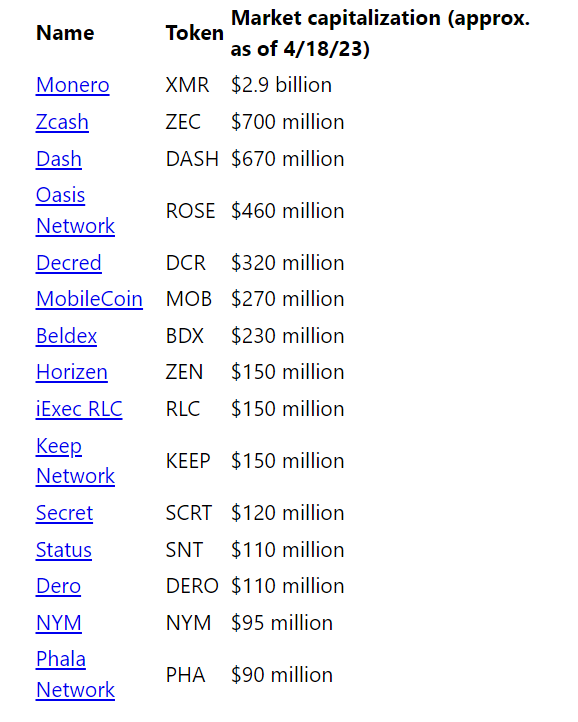This screenshot has width=578, height=722.
Task: Open the Status link
Action: [x=64, y=550]
